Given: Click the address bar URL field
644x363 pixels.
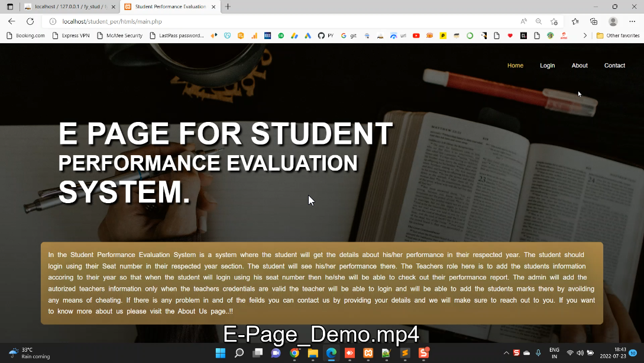Looking at the screenshot, I should 237,21.
